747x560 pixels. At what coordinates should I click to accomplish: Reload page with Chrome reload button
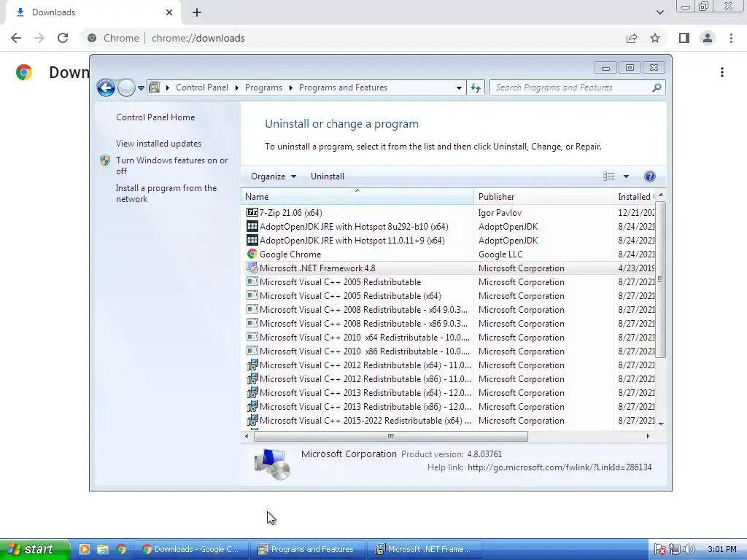point(63,38)
